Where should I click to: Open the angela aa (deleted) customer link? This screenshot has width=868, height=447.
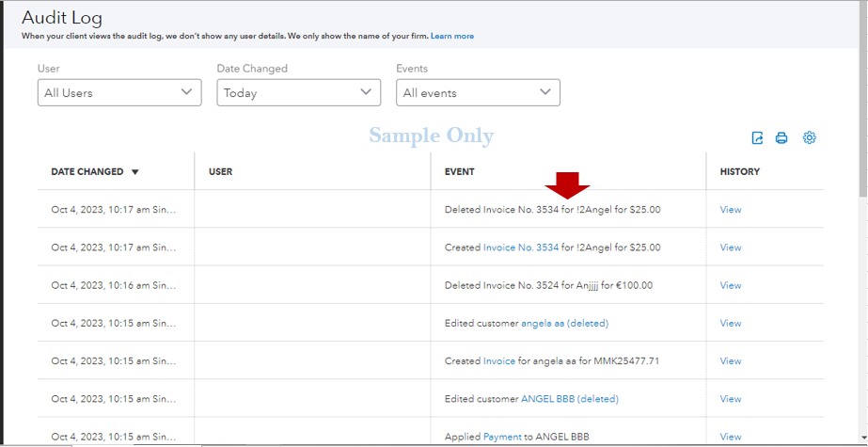(564, 323)
